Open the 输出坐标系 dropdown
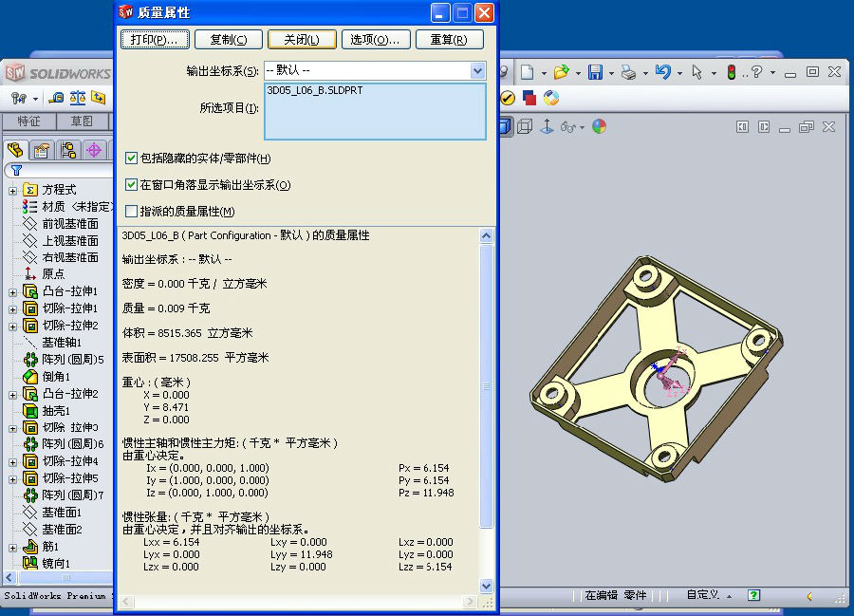This screenshot has height=616, width=854. (477, 70)
